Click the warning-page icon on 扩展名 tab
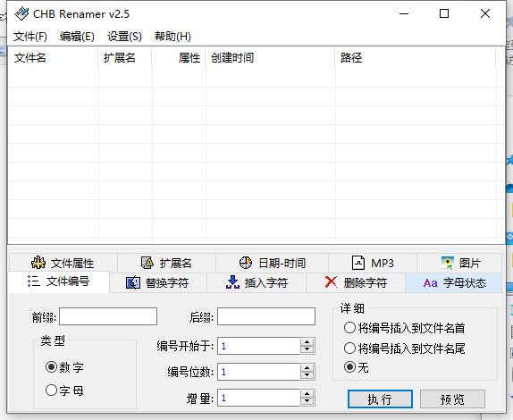The width and height of the screenshot is (513, 420). click(x=147, y=263)
